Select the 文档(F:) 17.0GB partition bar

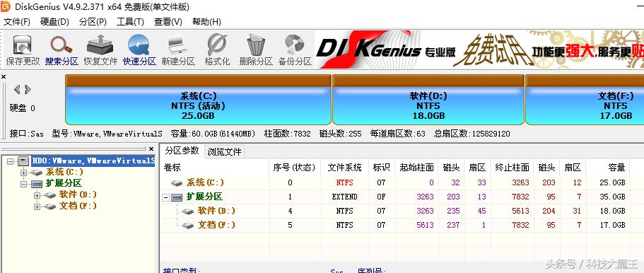(x=585, y=100)
